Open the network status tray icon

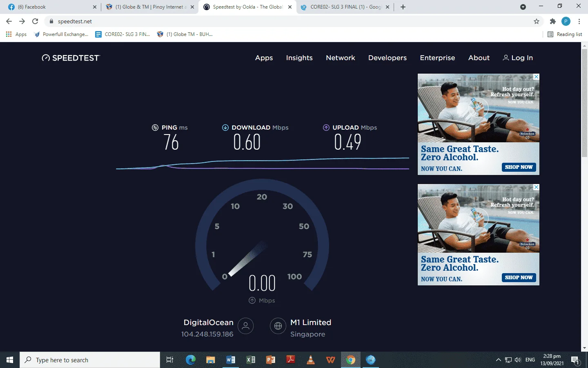pos(508,360)
